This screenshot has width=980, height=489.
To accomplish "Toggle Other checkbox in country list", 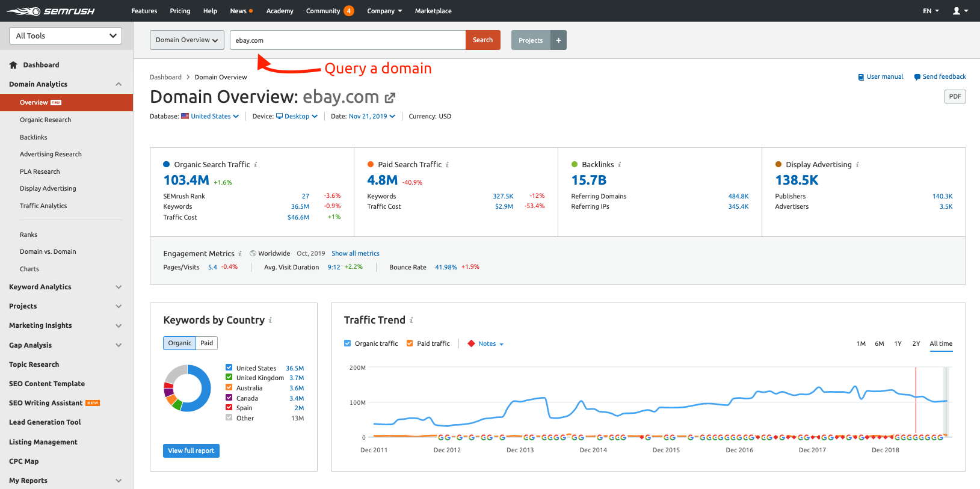I will 229,417.
